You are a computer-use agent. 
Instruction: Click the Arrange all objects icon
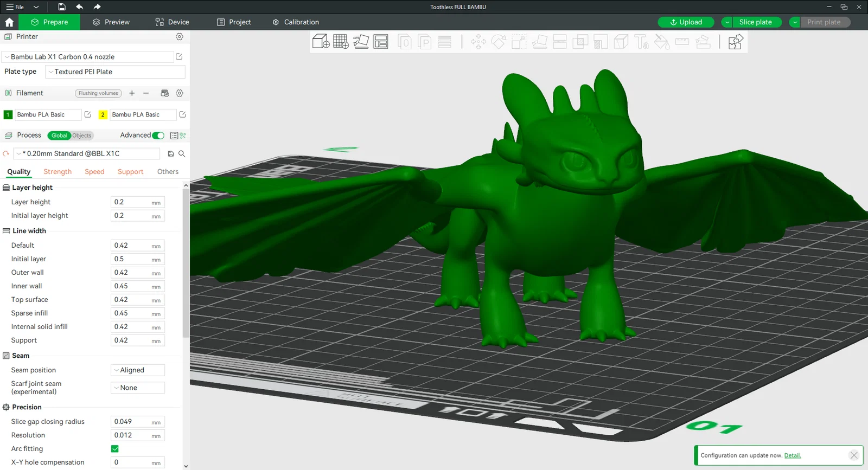[381, 41]
